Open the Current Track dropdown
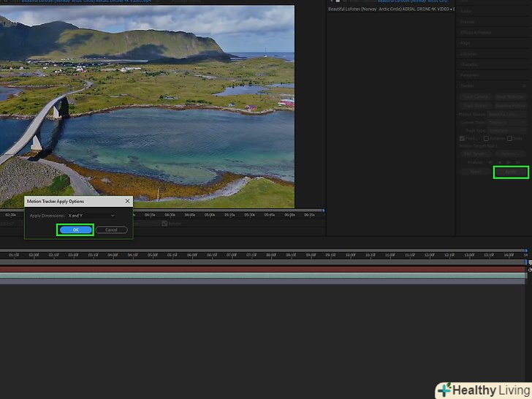This screenshot has height=399, width=532. pos(506,122)
